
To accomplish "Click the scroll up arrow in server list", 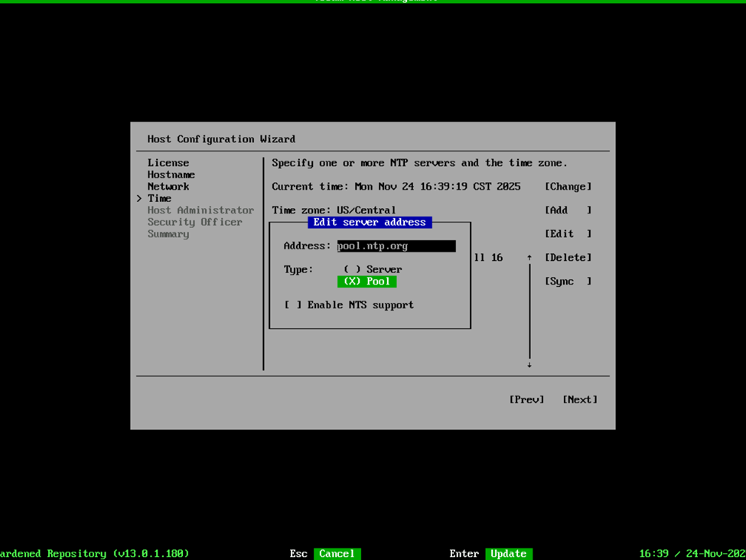I will click(x=529, y=259).
